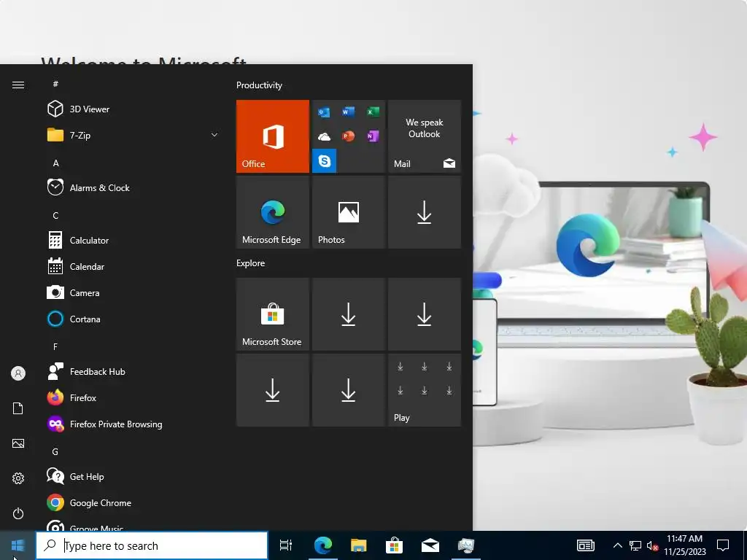Screen dimensions: 747x560
Task: Click the Power button in Start sidebar
Action: point(18,513)
